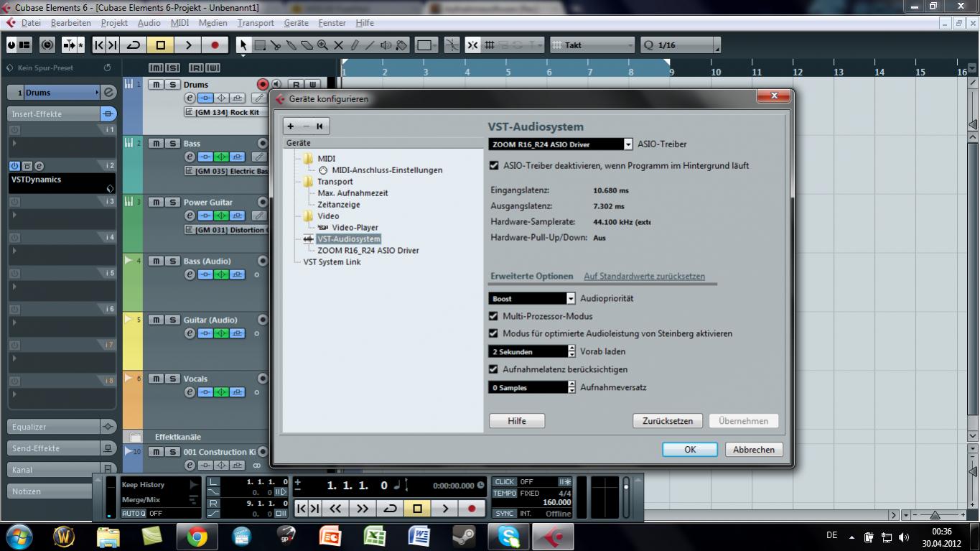Open the Bearbeiten menu
Viewport: 980px width, 551px height.
pyautogui.click(x=70, y=23)
